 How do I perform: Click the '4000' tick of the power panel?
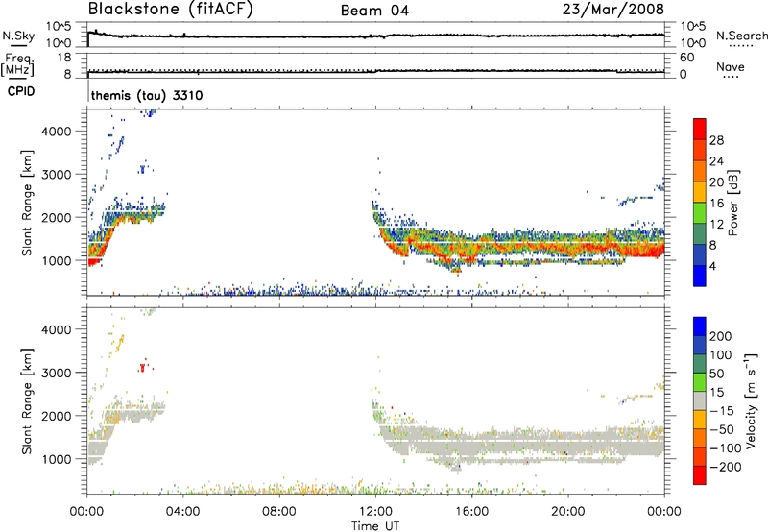coord(57,132)
